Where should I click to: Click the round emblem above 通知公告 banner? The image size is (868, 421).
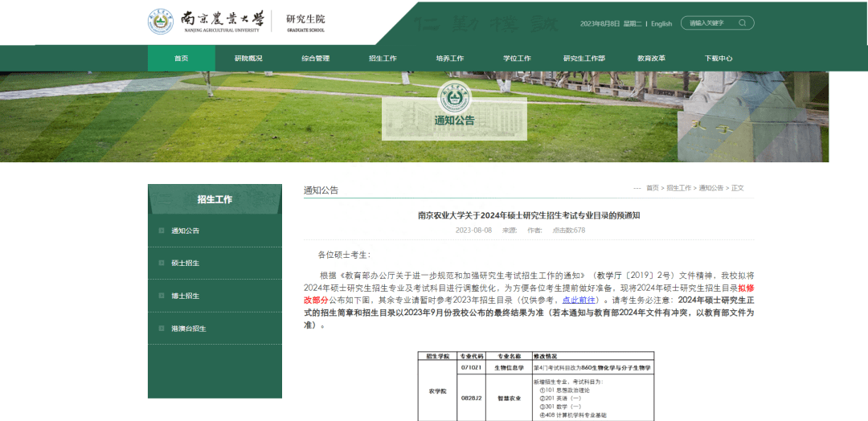pos(453,97)
